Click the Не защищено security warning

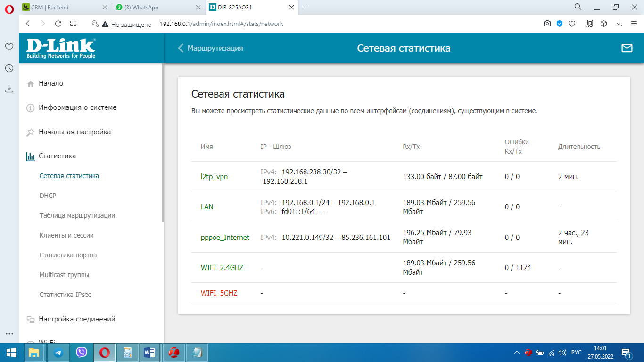pyautogui.click(x=126, y=24)
